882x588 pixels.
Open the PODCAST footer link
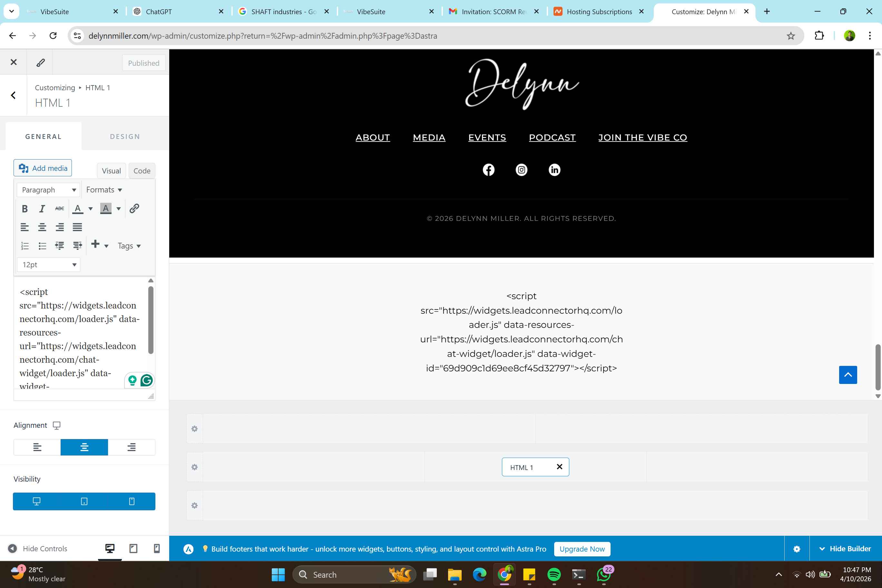tap(552, 138)
